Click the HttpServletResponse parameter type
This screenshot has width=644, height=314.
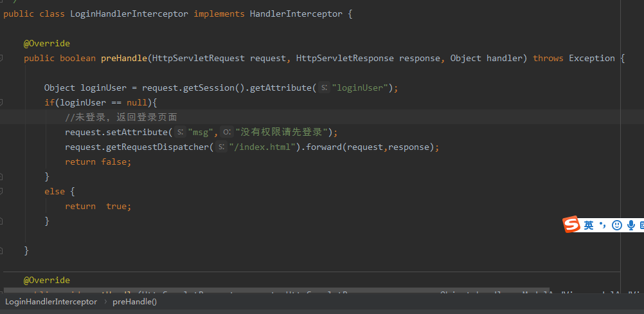[x=345, y=59]
